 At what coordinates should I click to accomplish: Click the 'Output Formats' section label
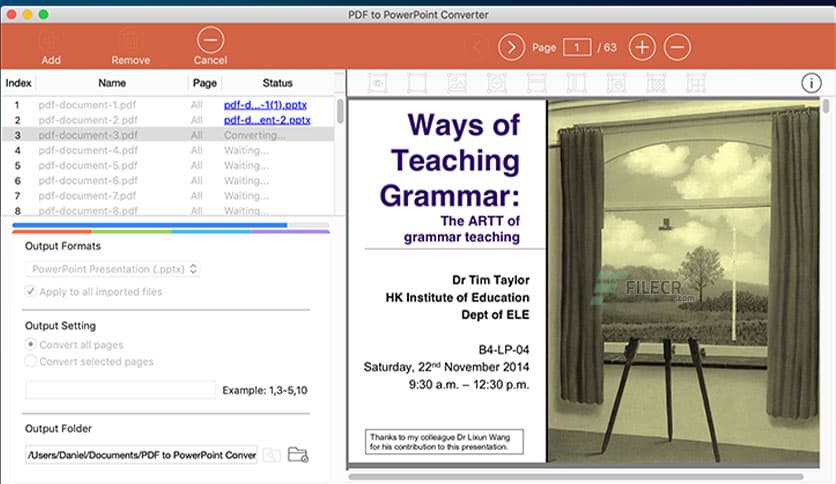[63, 246]
